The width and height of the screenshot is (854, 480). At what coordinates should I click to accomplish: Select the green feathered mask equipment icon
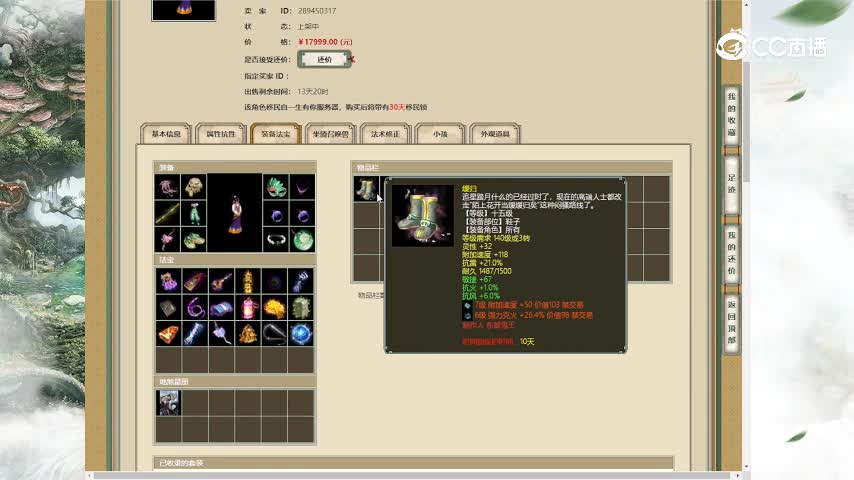(276, 187)
